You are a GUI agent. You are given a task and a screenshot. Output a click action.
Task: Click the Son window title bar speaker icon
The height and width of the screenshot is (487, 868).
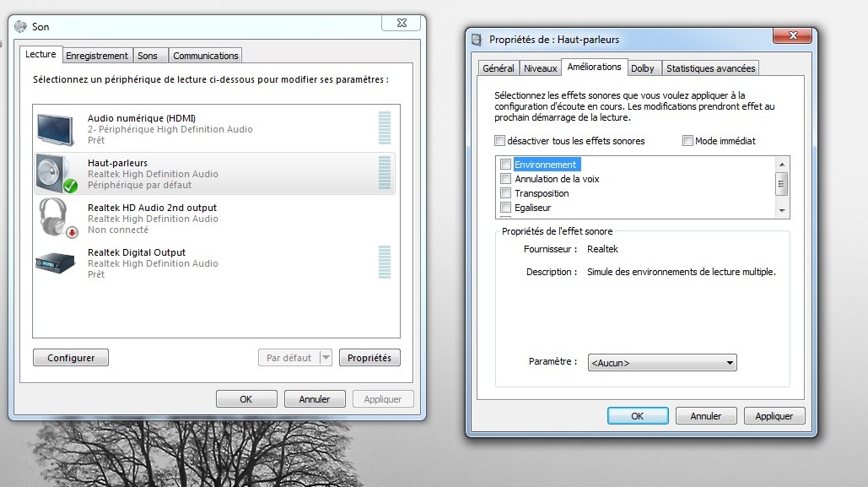click(x=20, y=27)
